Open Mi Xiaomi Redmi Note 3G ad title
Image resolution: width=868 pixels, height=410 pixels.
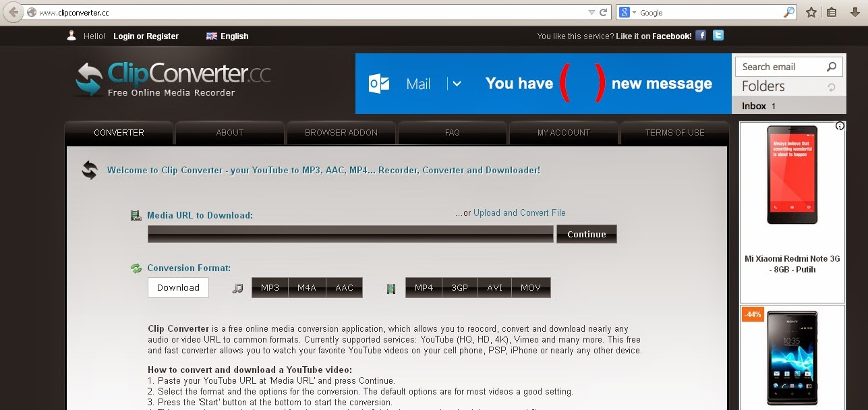pos(792,264)
